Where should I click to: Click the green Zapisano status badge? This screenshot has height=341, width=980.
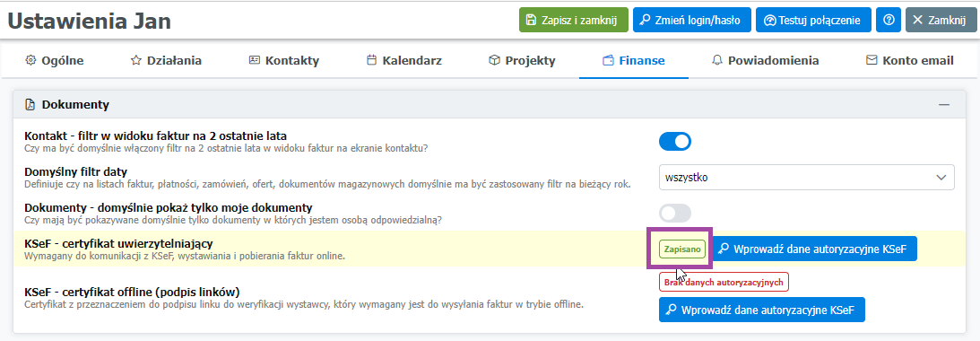click(x=682, y=249)
